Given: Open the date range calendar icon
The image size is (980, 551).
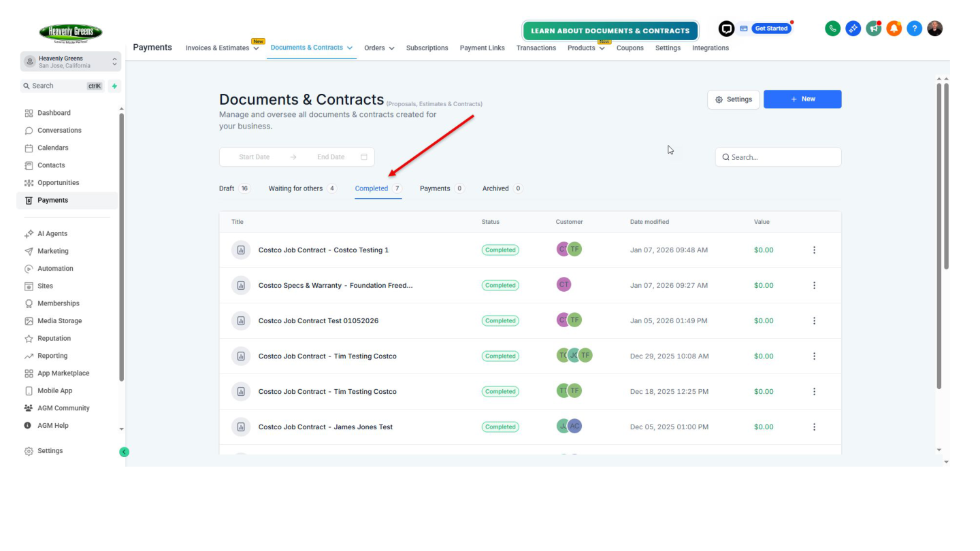Looking at the screenshot, I should tap(364, 157).
